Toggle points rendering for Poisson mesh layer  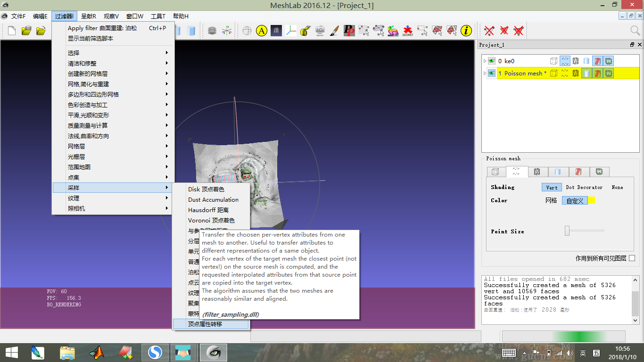(x=565, y=73)
